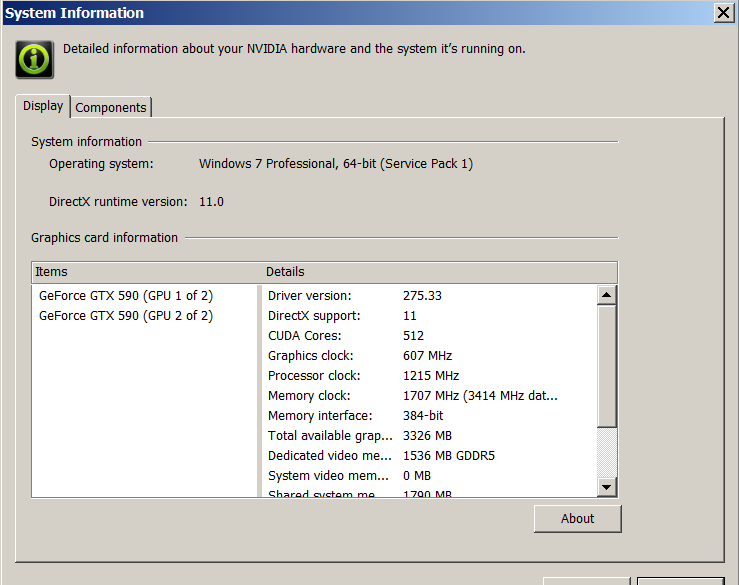Switch to the Display tab

(43, 106)
